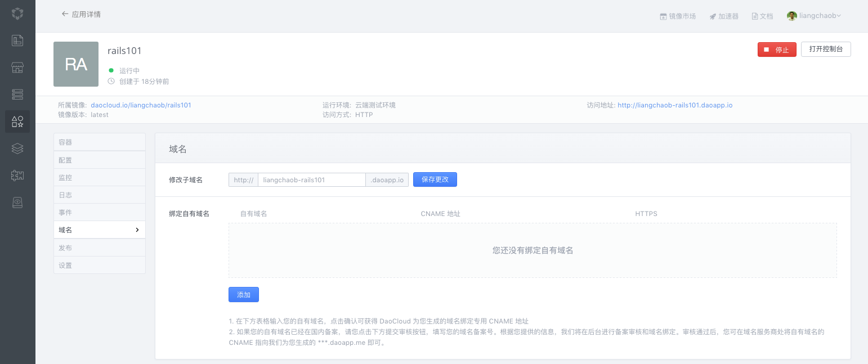868x364 pixels.
Task: Select the 事件 tab
Action: 100,212
